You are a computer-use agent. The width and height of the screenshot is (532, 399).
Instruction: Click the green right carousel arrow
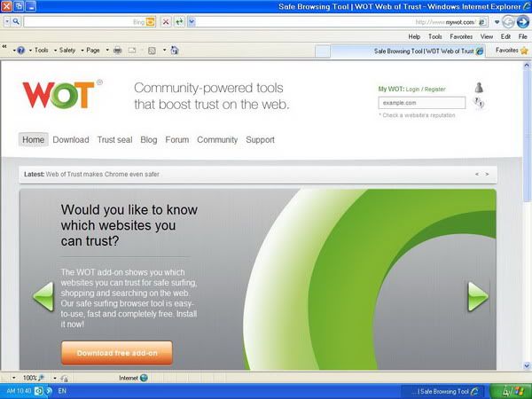click(478, 297)
